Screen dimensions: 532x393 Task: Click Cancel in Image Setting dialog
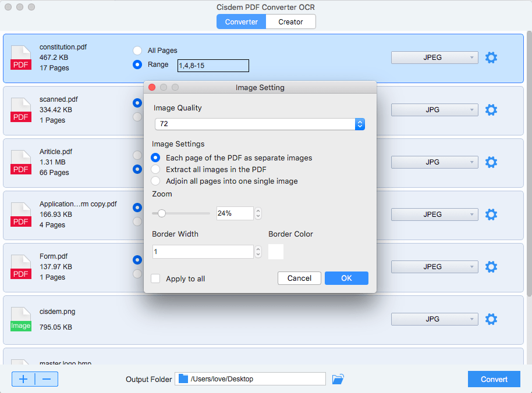(299, 278)
